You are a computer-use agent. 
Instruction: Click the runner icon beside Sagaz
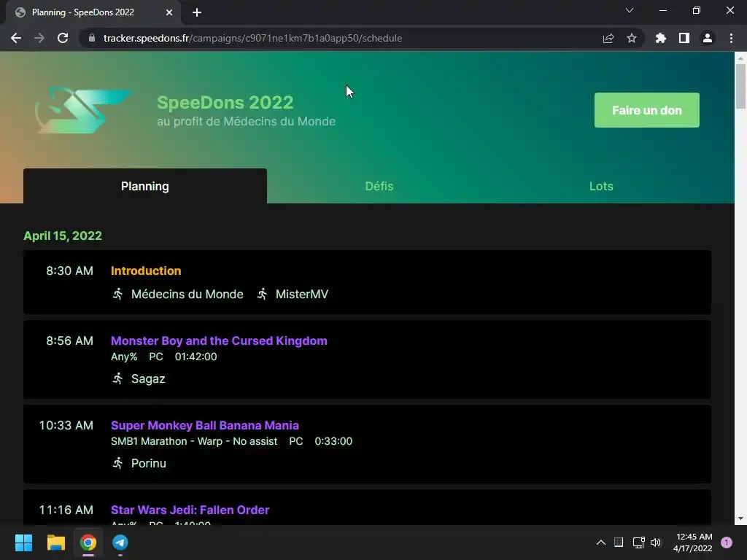117,378
